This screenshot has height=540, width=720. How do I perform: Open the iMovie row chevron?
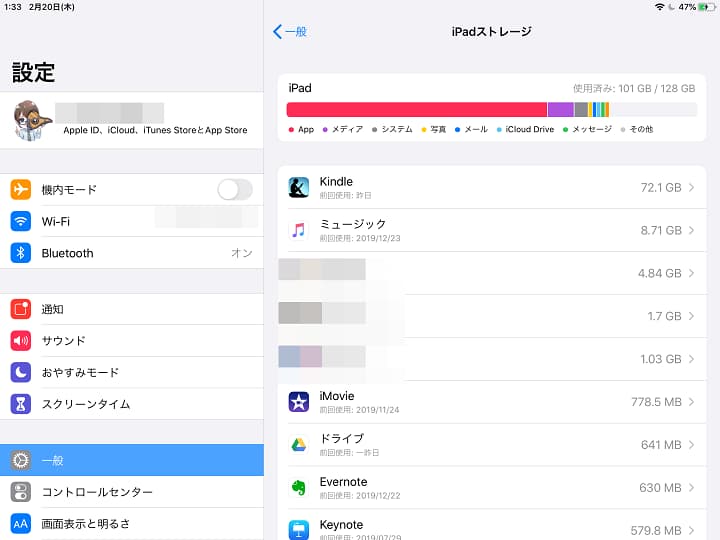point(692,402)
